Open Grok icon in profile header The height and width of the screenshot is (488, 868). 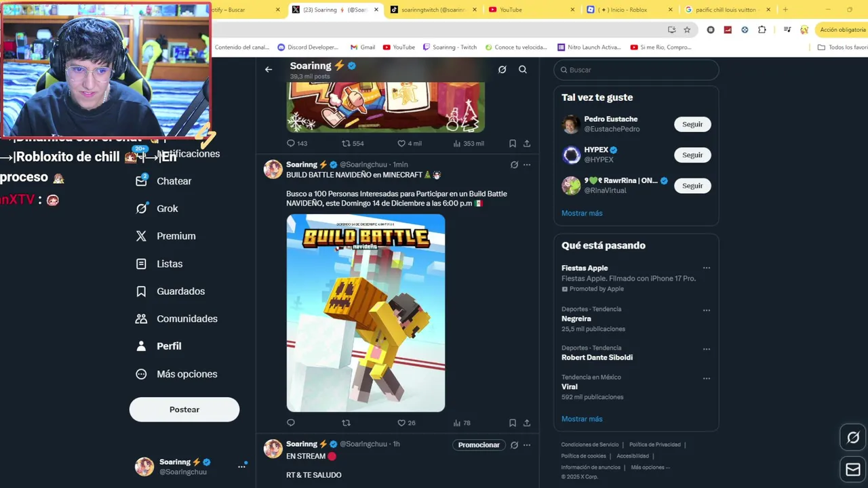(502, 69)
